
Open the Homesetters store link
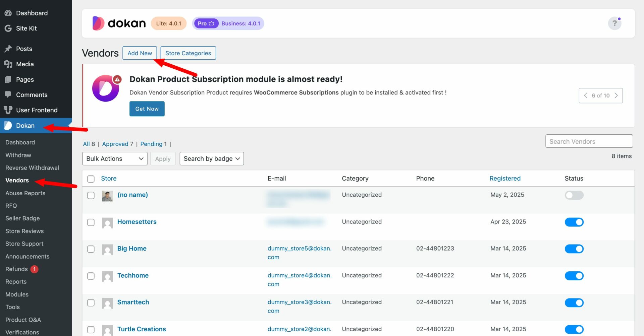coord(137,221)
